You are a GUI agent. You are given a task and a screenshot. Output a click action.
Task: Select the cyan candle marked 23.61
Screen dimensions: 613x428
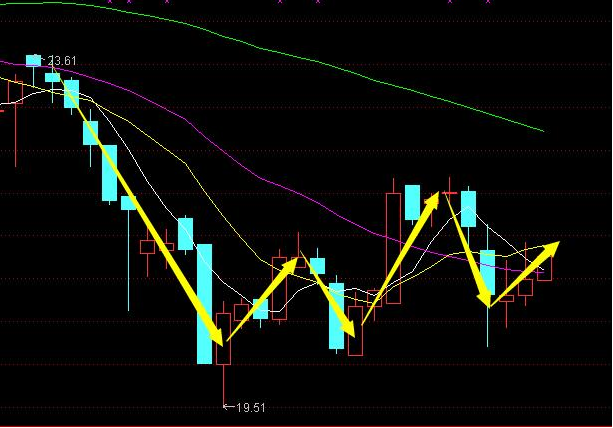click(33, 61)
